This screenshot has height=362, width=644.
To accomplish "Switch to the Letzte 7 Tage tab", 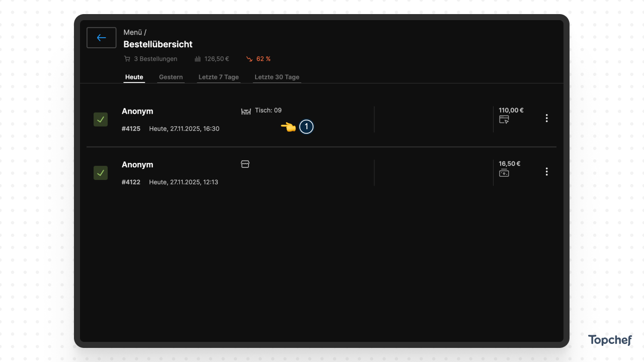I will [x=218, y=77].
